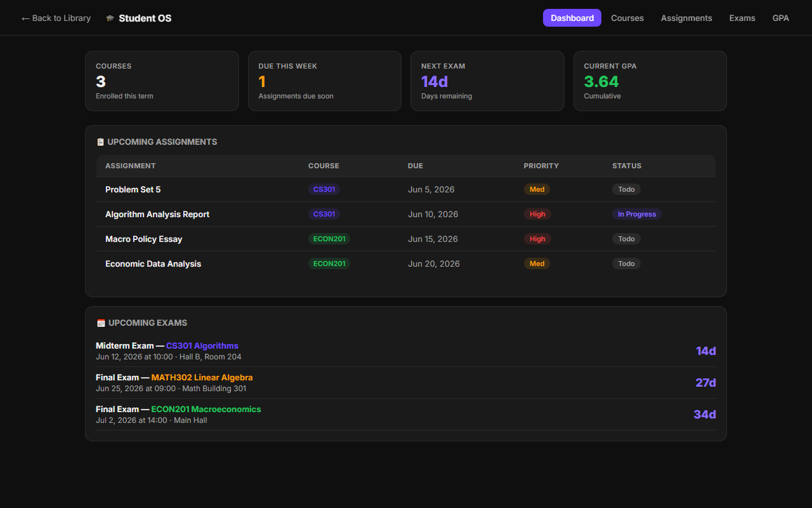Viewport: 812px width, 508px height.
Task: Switch to the Assignments tab
Action: 686,18
